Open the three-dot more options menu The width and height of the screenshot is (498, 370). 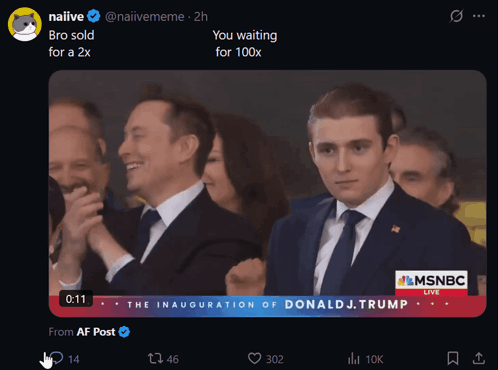click(x=479, y=16)
